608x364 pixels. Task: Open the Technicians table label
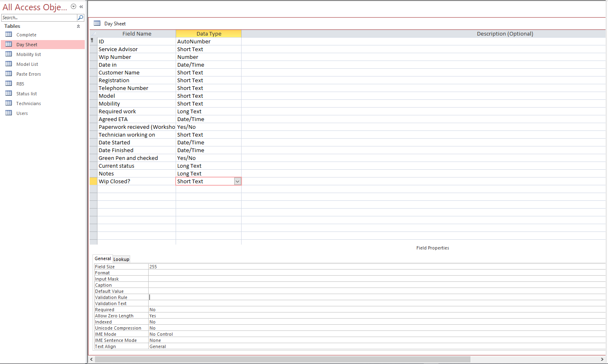pos(29,103)
